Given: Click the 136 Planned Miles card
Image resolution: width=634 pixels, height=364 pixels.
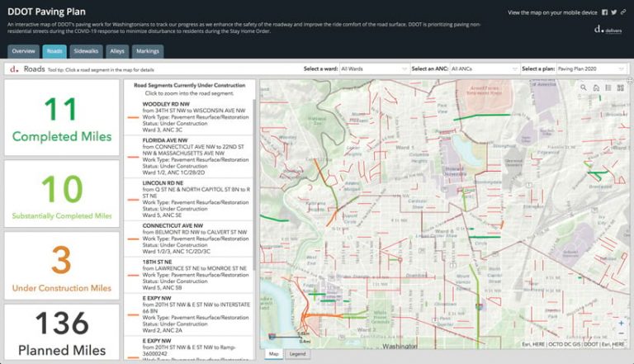Looking at the screenshot, I should pyautogui.click(x=62, y=332).
